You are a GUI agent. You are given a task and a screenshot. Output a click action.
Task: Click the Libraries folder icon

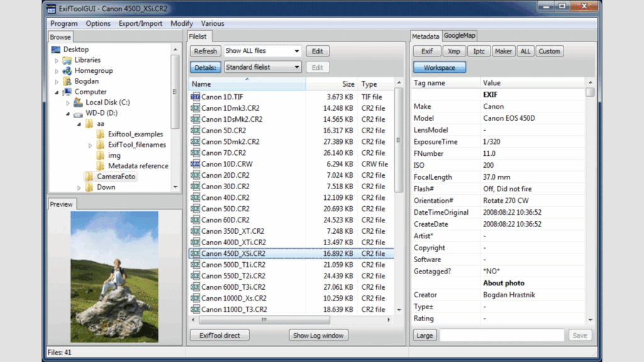(67, 60)
